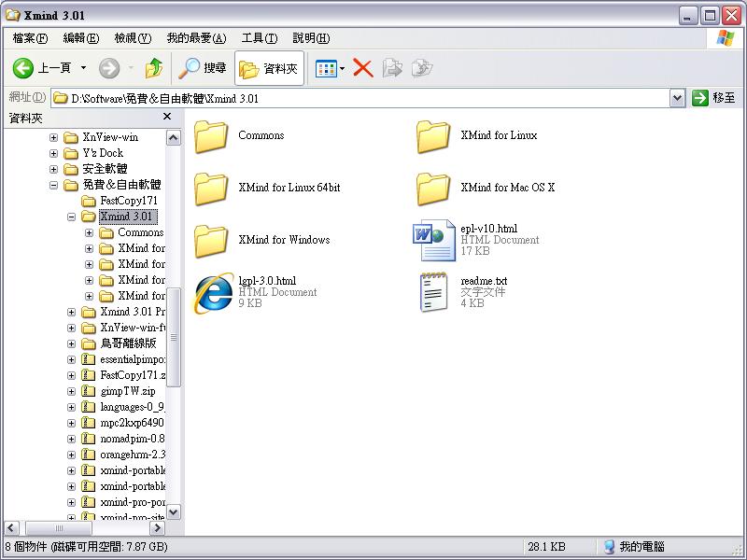747x560 pixels.
Task: Expand the XnView-win tree node
Action: click(53, 137)
